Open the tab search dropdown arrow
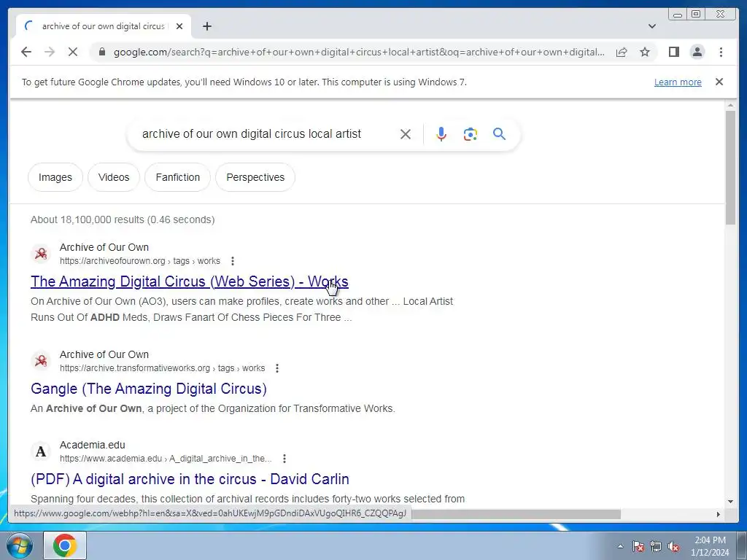 (652, 26)
